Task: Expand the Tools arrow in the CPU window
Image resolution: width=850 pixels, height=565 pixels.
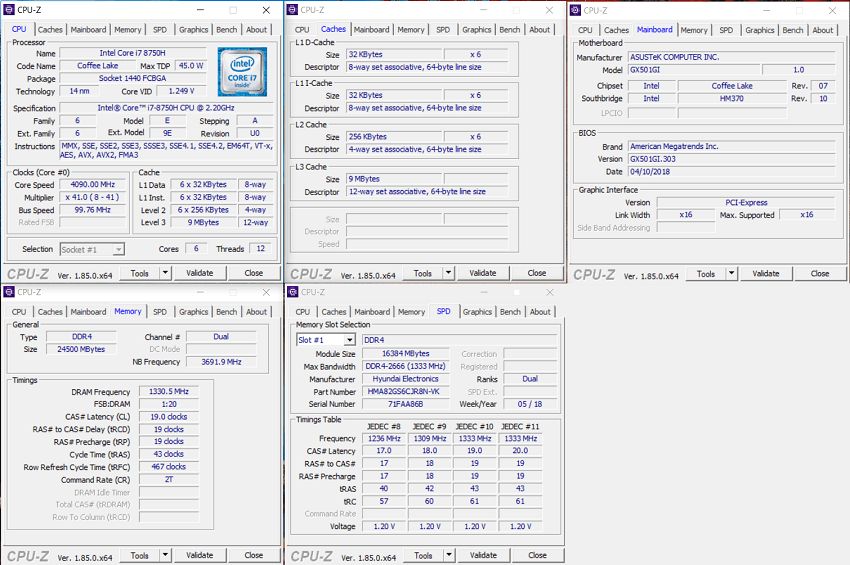Action: 165,273
